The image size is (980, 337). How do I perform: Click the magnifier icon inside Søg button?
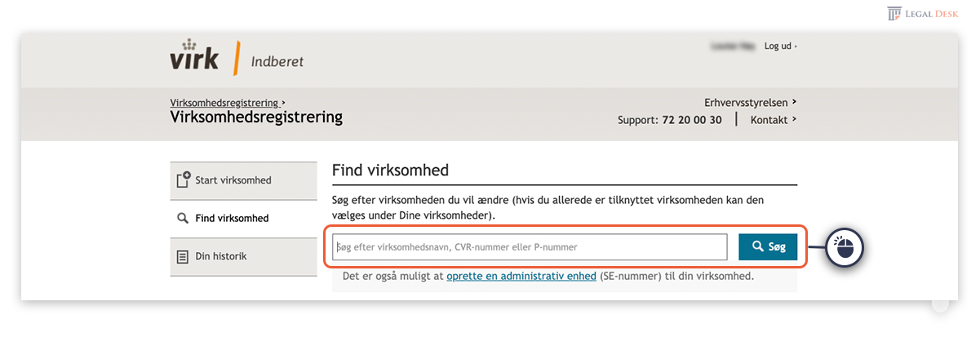click(758, 246)
